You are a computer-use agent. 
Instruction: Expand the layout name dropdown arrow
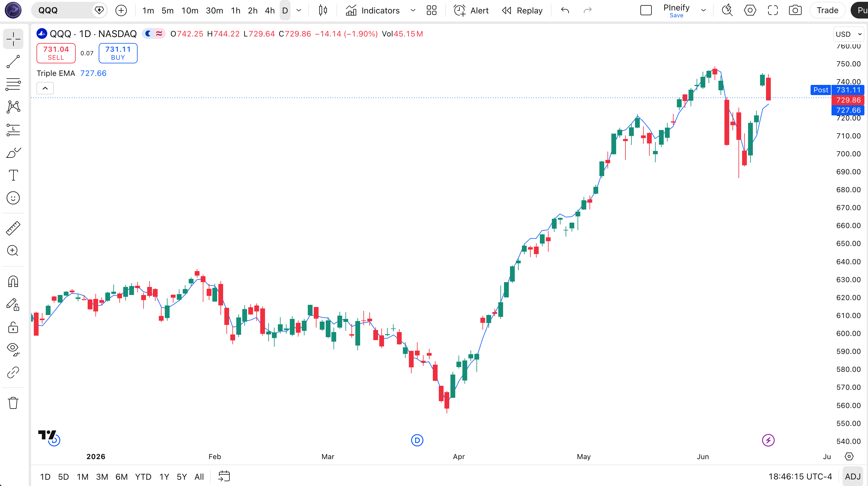tap(703, 10)
